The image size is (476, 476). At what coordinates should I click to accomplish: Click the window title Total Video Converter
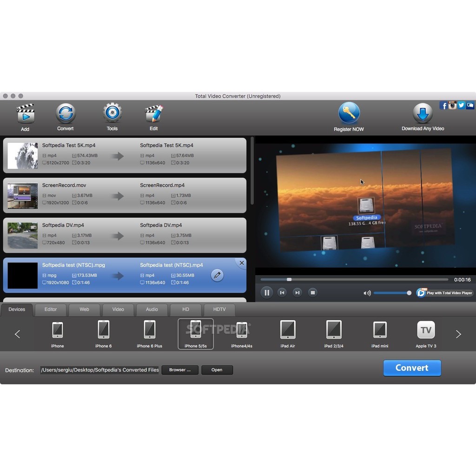(238, 96)
